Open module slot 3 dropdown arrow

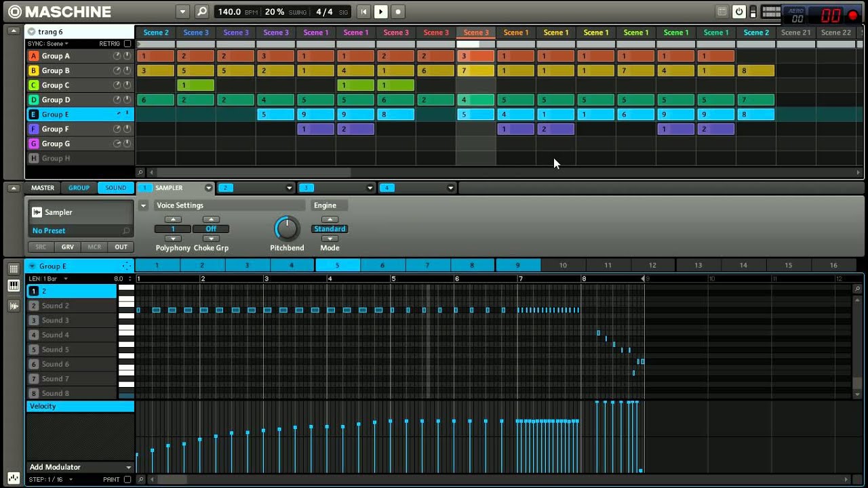coord(370,188)
